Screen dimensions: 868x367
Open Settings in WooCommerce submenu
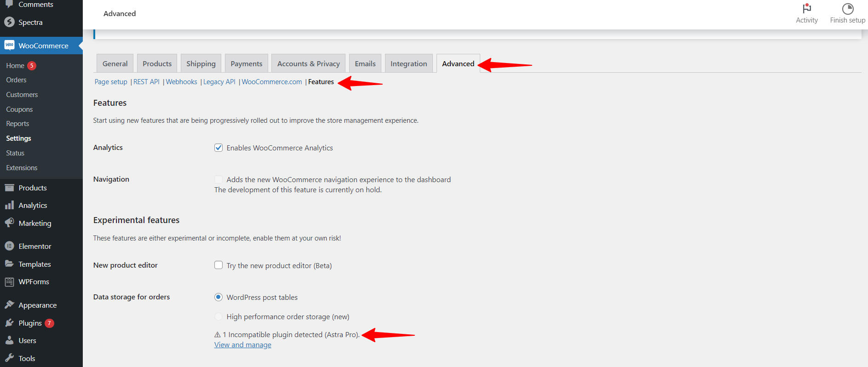pos(19,138)
